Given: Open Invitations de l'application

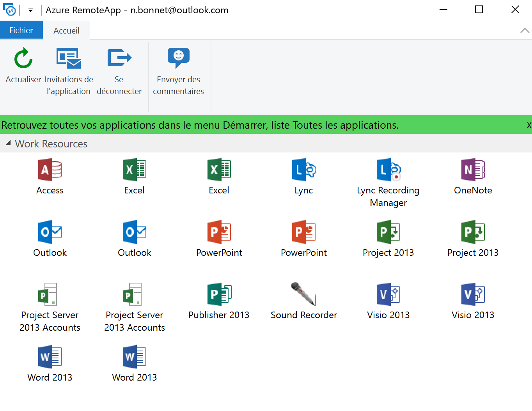Looking at the screenshot, I should coord(69,58).
